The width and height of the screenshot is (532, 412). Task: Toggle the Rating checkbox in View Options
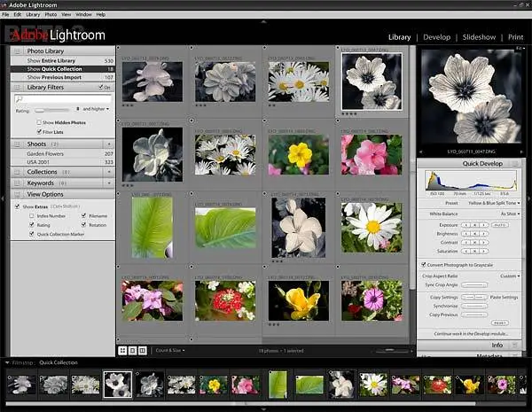click(x=32, y=225)
